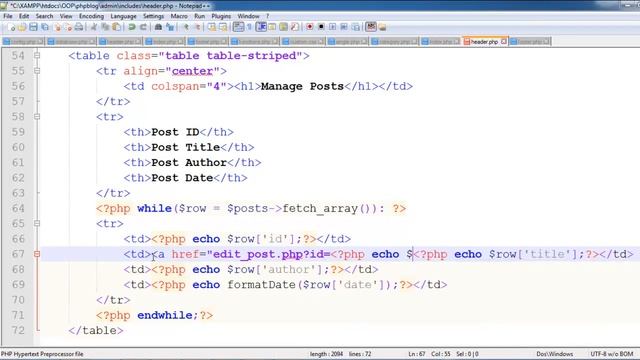Click the Open file folder icon

pos(22,27)
